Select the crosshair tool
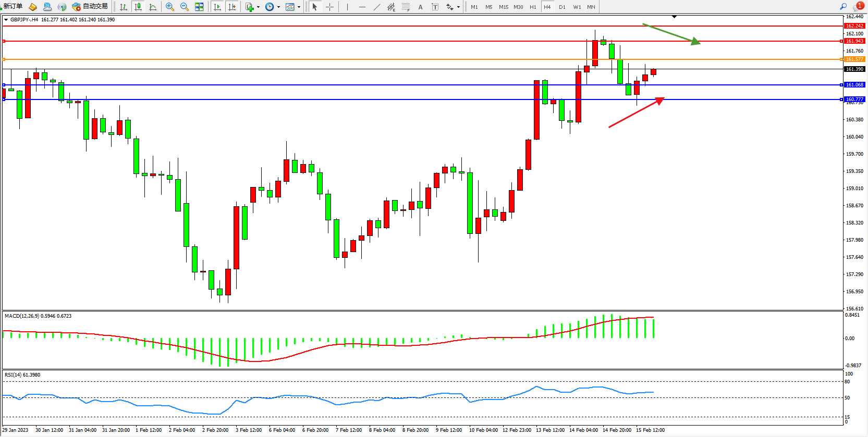 [x=330, y=7]
